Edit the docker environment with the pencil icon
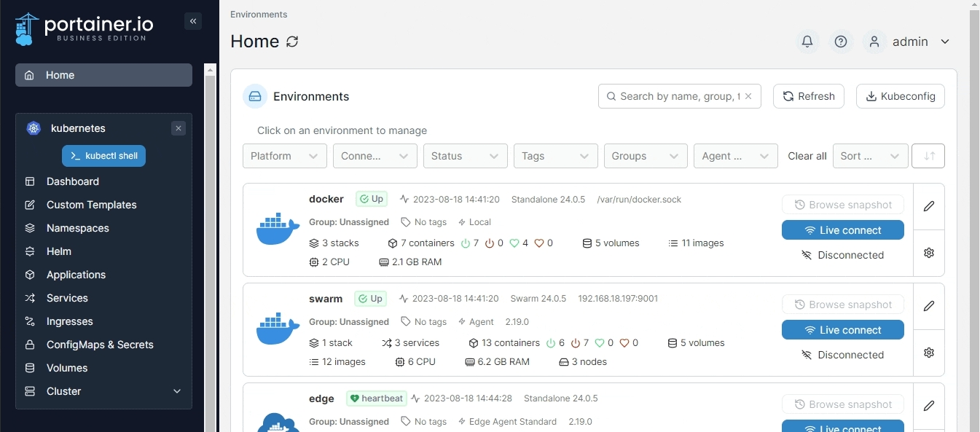This screenshot has height=432, width=980. click(x=928, y=206)
